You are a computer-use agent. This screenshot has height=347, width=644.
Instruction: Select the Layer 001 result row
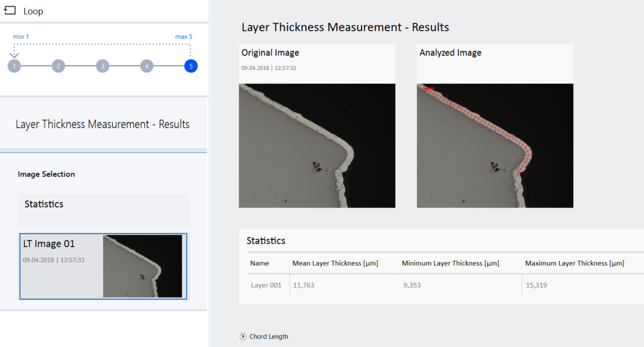click(x=266, y=285)
